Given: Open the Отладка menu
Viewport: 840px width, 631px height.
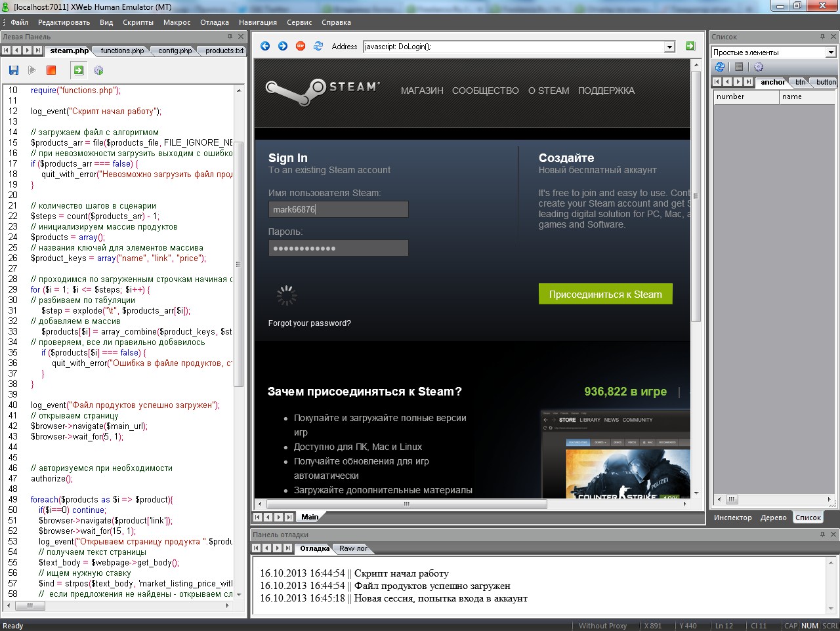Looking at the screenshot, I should 215,22.
